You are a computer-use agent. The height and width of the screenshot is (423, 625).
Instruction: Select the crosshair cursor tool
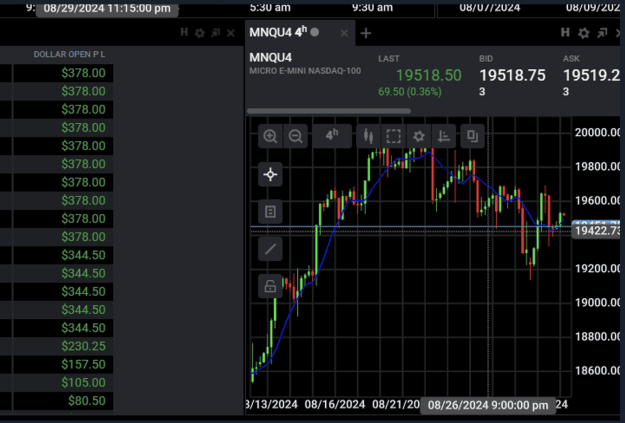click(270, 174)
